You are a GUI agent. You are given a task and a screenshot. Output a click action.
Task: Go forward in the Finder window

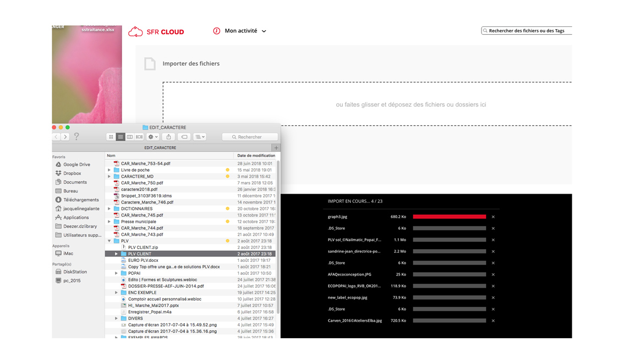click(65, 137)
